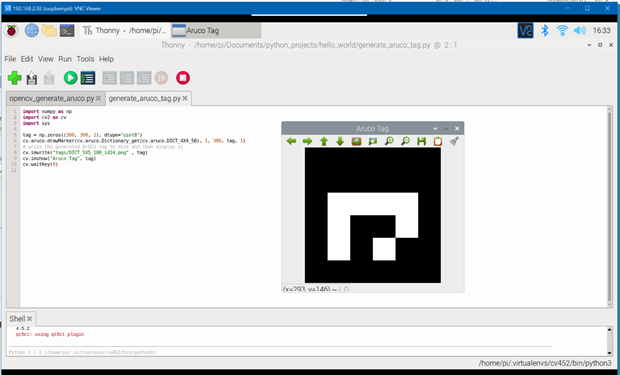Image resolution: width=620 pixels, height=375 pixels.
Task: Save the image using green floppy icon
Action: coord(422,141)
